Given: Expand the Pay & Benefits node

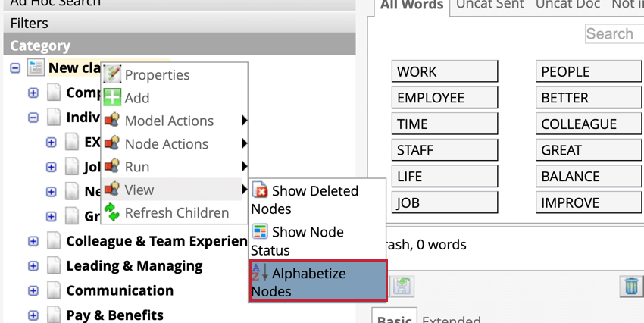Looking at the screenshot, I should (33, 315).
